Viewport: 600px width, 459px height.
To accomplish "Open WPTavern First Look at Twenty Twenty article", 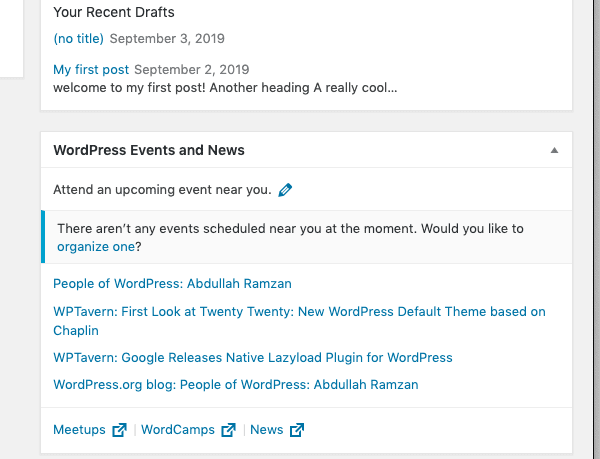I will (299, 321).
